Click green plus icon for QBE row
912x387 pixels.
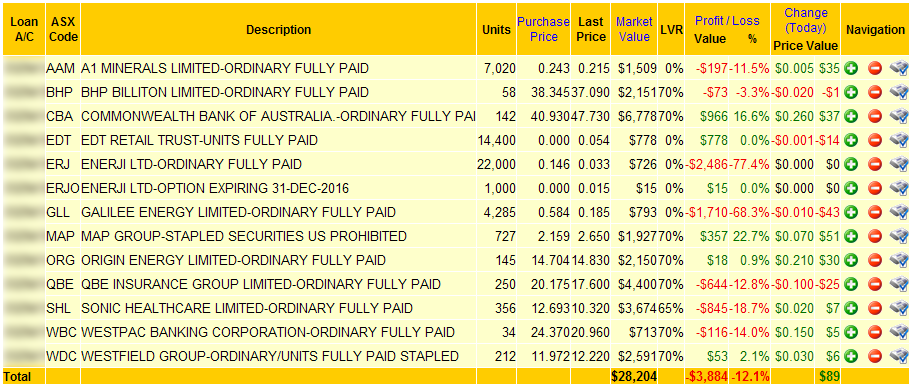852,285
